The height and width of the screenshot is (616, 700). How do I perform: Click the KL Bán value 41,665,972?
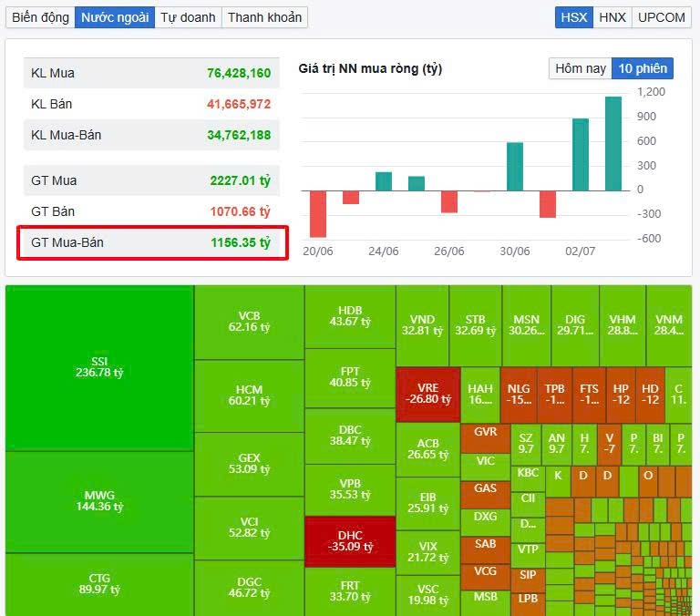[x=239, y=104]
